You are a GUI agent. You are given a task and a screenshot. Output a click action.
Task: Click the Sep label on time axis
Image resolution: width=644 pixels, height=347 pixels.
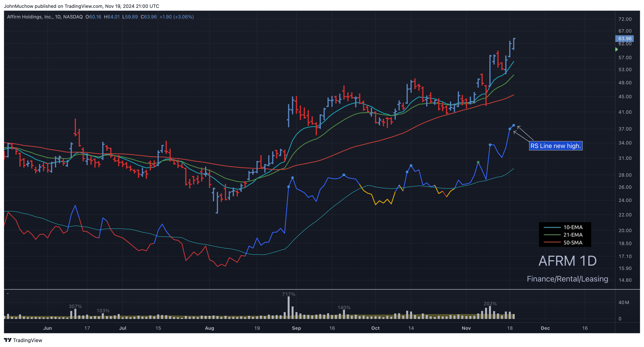(296, 328)
